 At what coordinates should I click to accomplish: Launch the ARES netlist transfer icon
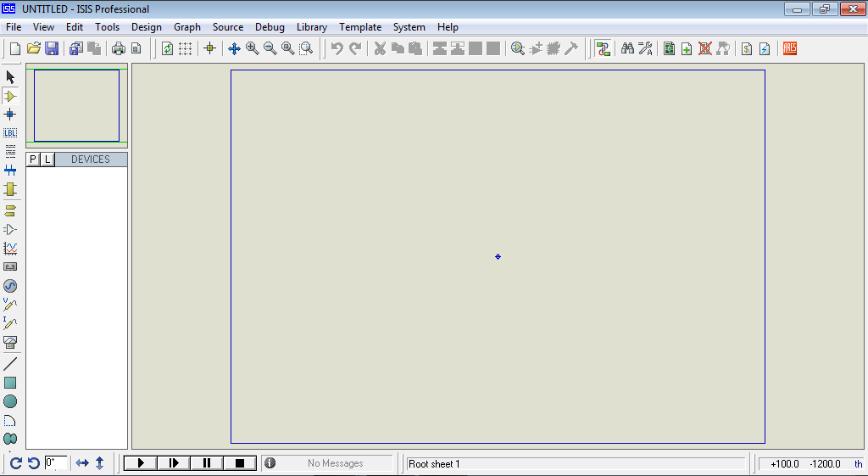point(790,48)
